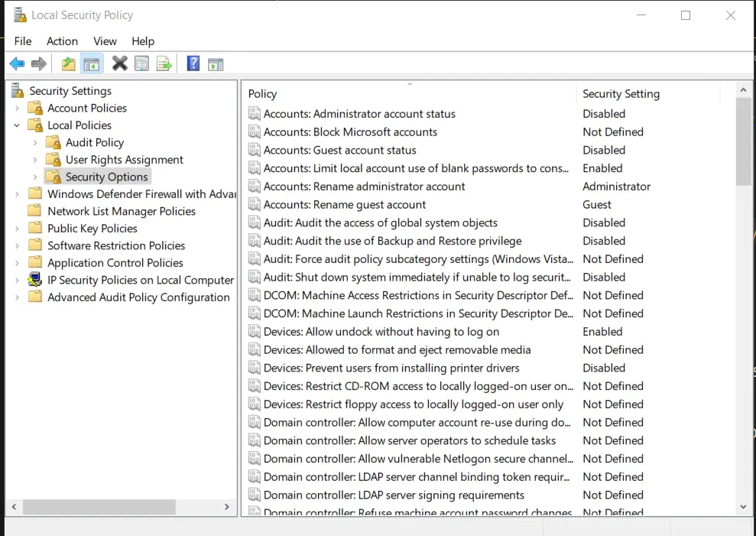
Task: Select the Software Restriction Policies folder
Action: [x=116, y=245]
